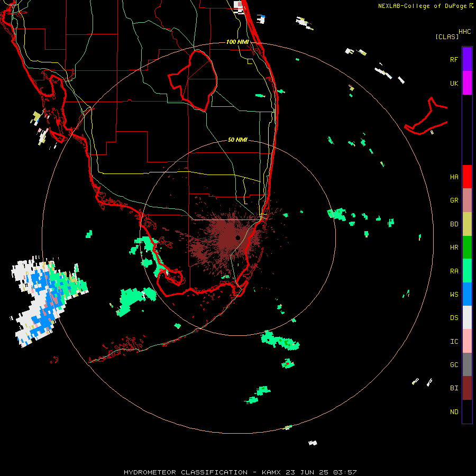This screenshot has height=476, width=476.
Task: Click the [CLAS] legend header
Action: pyautogui.click(x=447, y=36)
